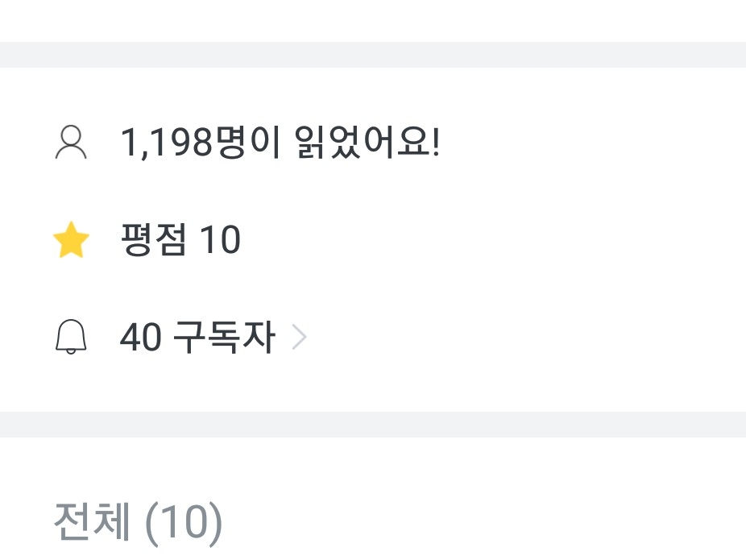Click the subscriber number 40
This screenshot has width=746, height=560.
(140, 338)
